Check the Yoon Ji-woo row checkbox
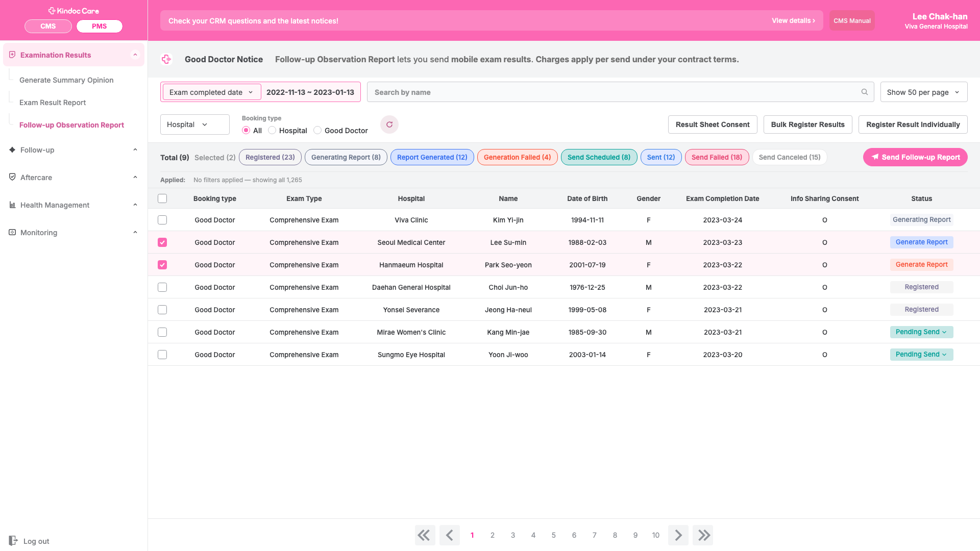This screenshot has height=551, width=980. [x=162, y=355]
